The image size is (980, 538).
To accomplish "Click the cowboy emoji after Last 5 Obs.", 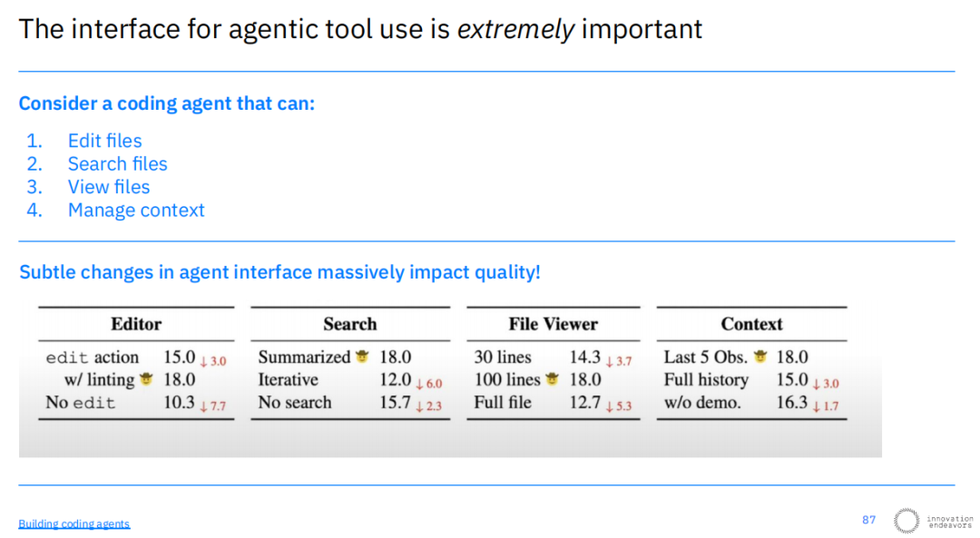I will [x=760, y=357].
